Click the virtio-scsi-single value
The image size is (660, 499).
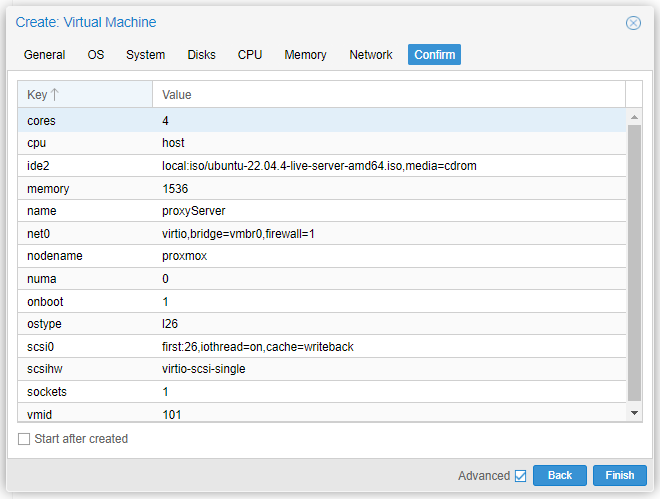[204, 369]
